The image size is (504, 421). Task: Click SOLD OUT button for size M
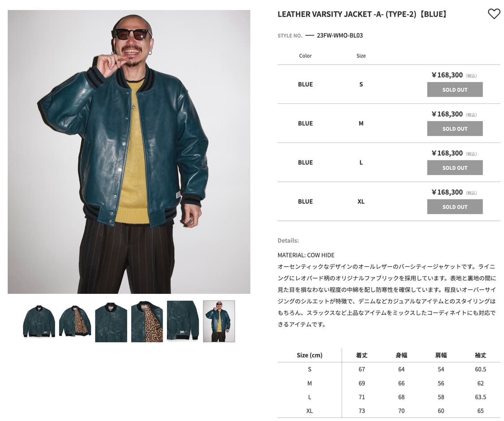(455, 129)
